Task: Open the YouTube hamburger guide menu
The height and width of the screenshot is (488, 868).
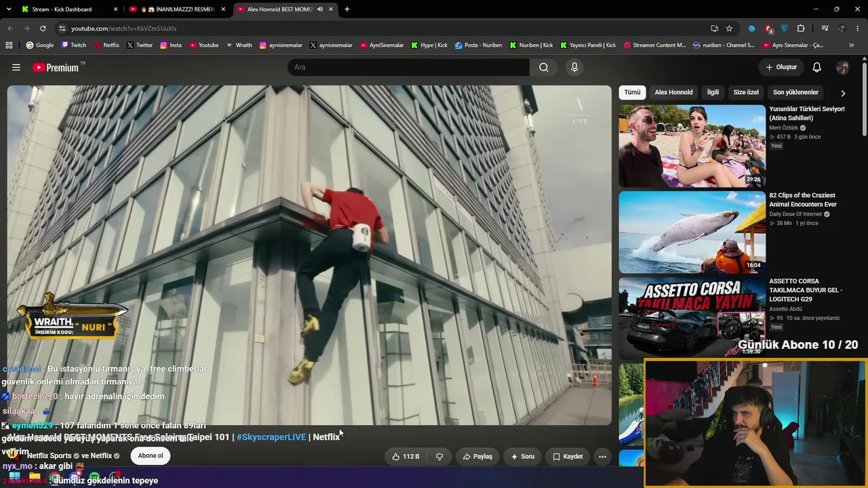Action: pos(16,67)
